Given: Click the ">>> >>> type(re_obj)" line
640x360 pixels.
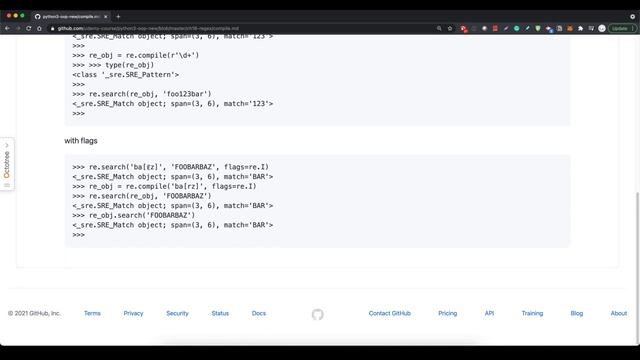Looking at the screenshot, I should tap(113, 65).
